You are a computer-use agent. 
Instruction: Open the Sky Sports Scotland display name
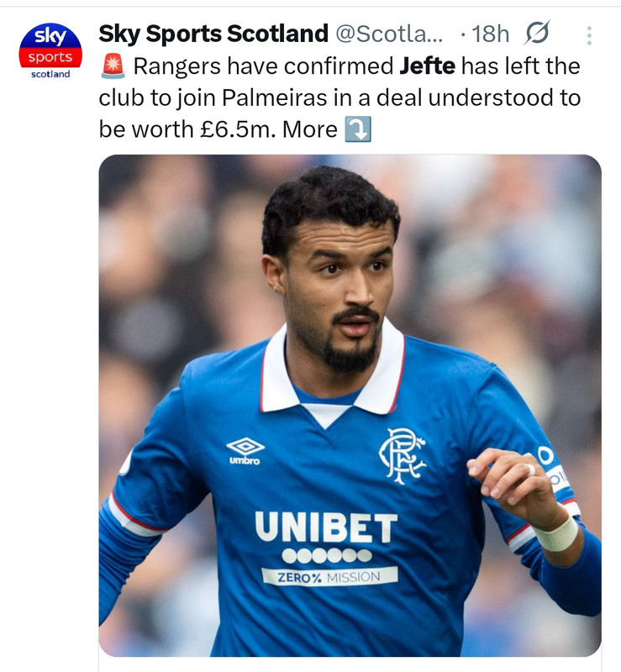coord(213,34)
